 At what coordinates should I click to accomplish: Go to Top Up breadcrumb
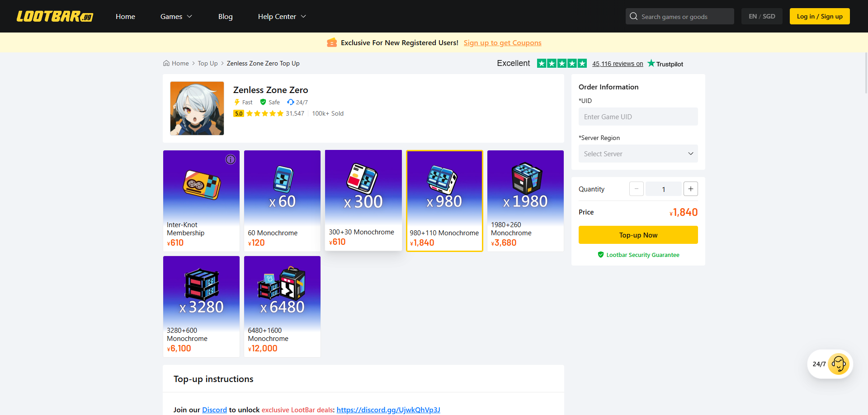point(208,63)
